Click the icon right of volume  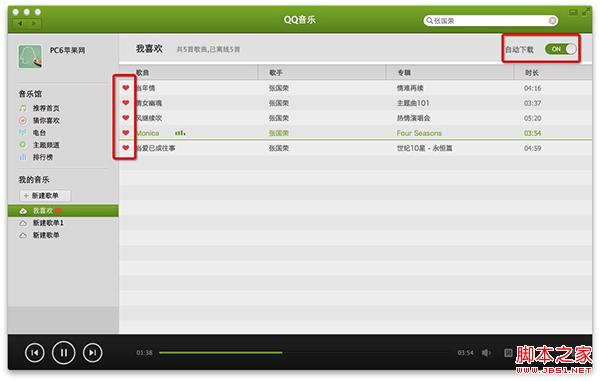[x=508, y=353]
